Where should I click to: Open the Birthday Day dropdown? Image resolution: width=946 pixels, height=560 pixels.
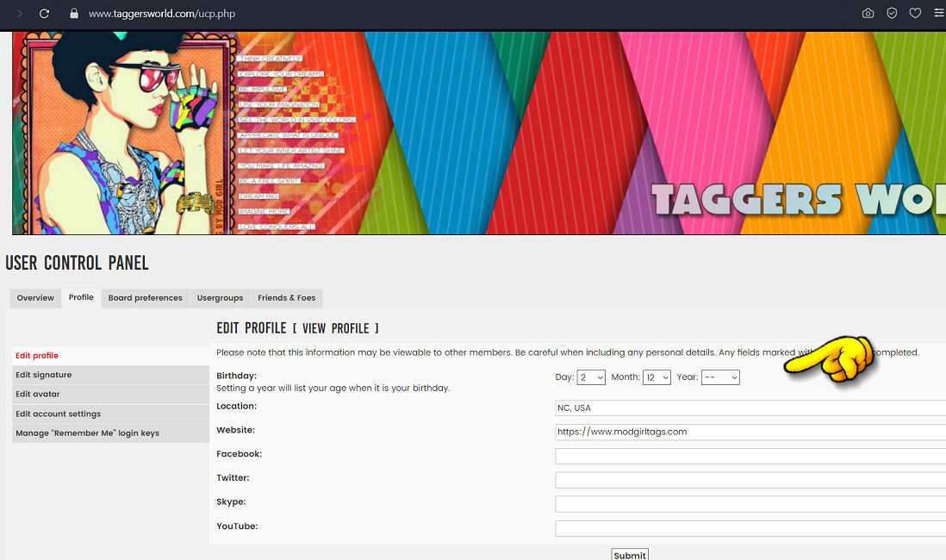click(591, 377)
